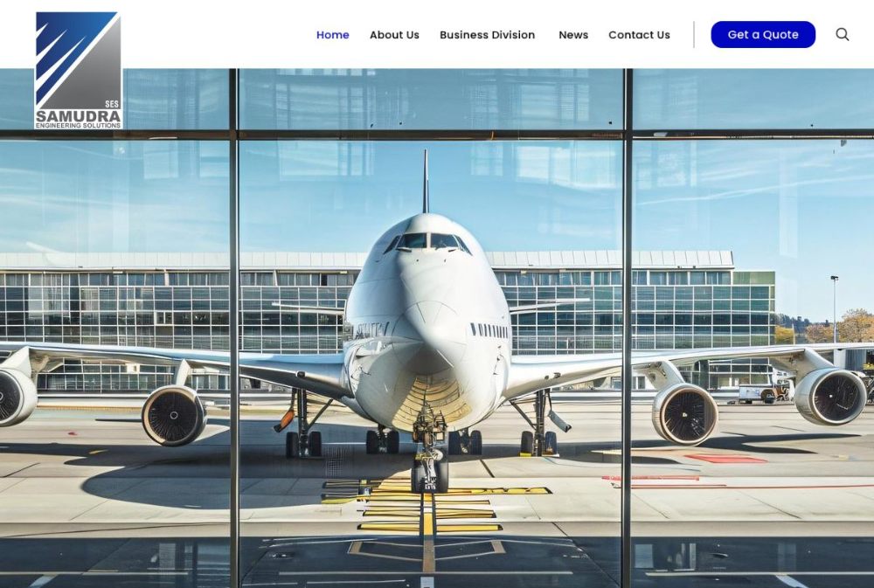Click the inner left jet engine
This screenshot has height=588, width=874.
click(x=173, y=415)
